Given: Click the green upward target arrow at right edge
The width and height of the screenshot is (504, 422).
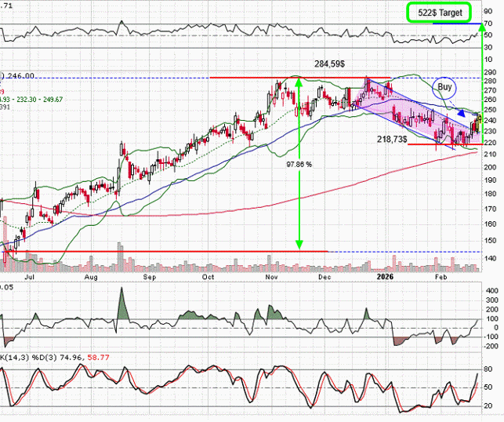Looking at the screenshot, I should (x=480, y=30).
